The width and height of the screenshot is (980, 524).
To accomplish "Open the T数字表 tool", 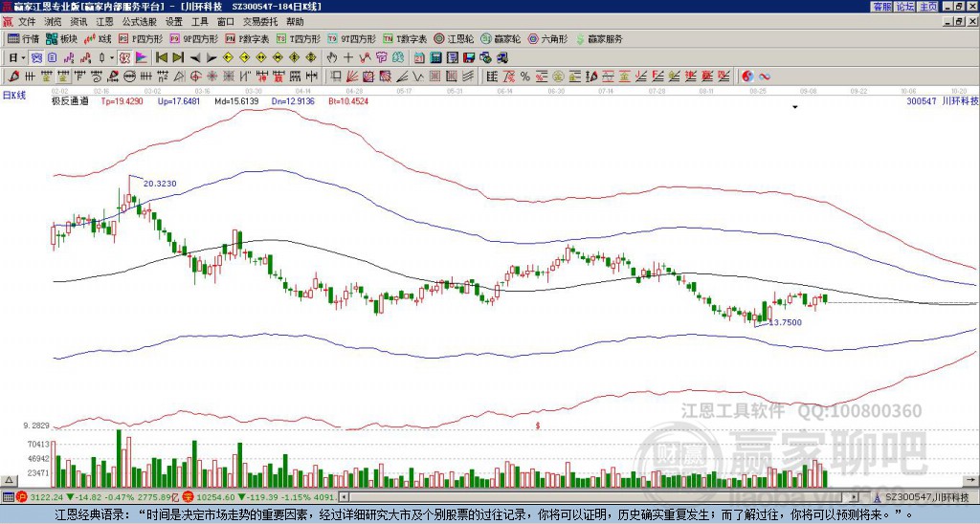I will click(x=405, y=38).
